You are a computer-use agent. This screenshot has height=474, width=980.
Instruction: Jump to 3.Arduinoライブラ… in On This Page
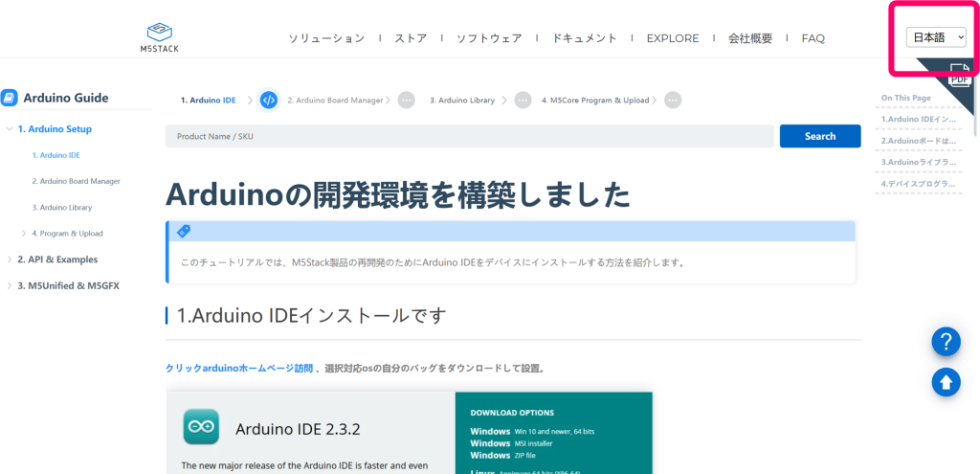click(918, 162)
